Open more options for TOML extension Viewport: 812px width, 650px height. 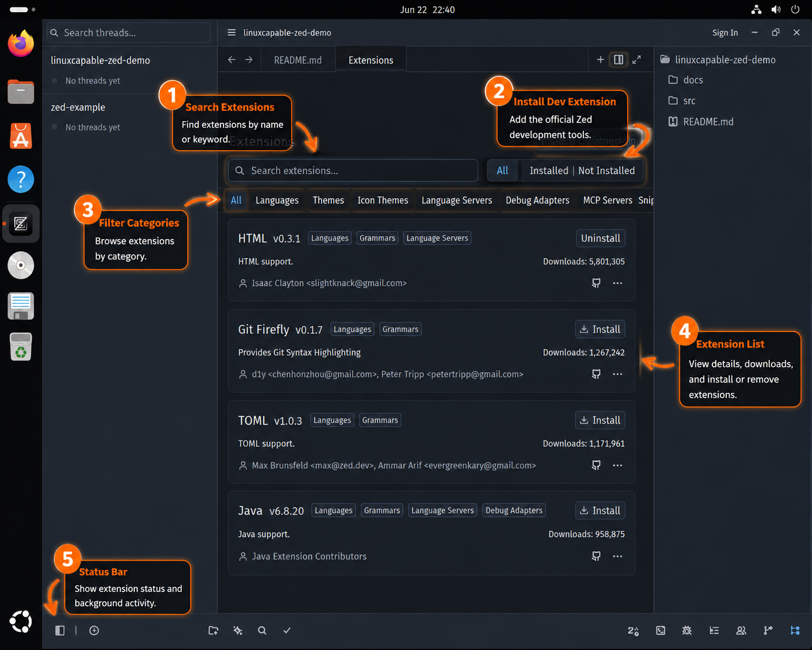[x=617, y=465]
